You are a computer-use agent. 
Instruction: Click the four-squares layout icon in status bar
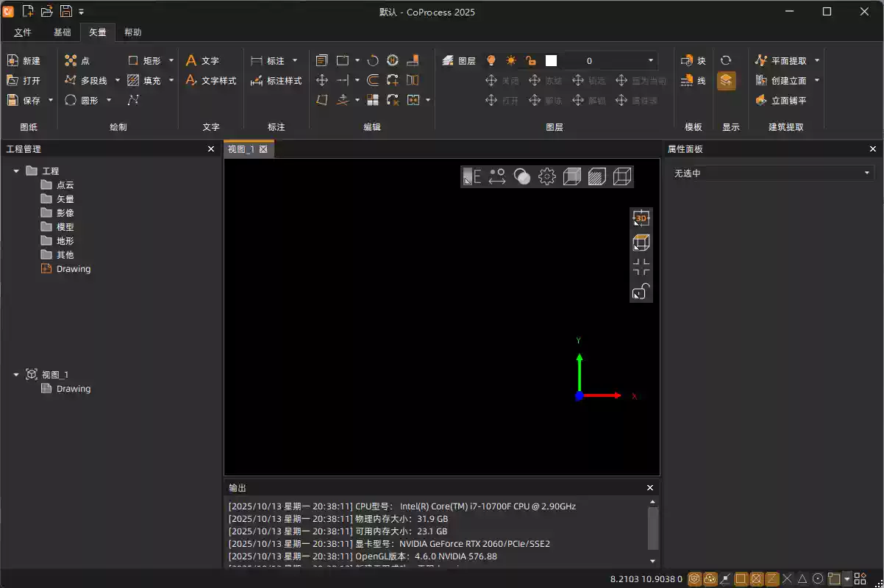(860, 578)
